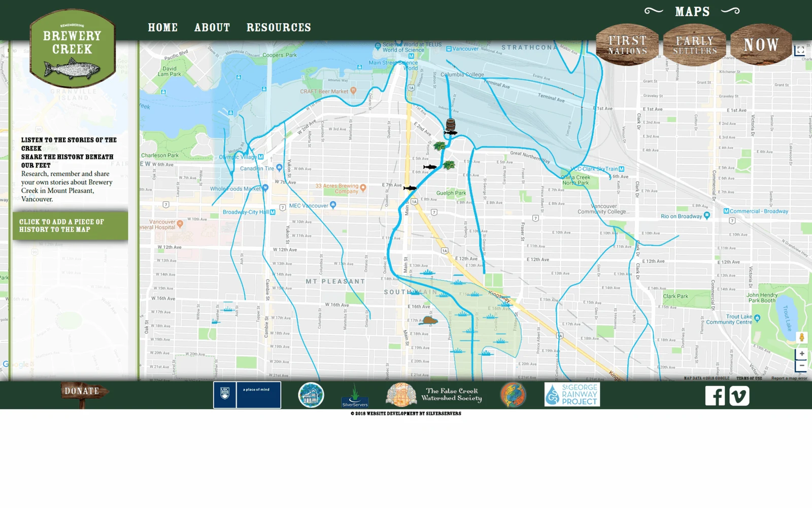Click the 33 Acres Brewing Company pin
The image size is (812, 508).
[363, 187]
